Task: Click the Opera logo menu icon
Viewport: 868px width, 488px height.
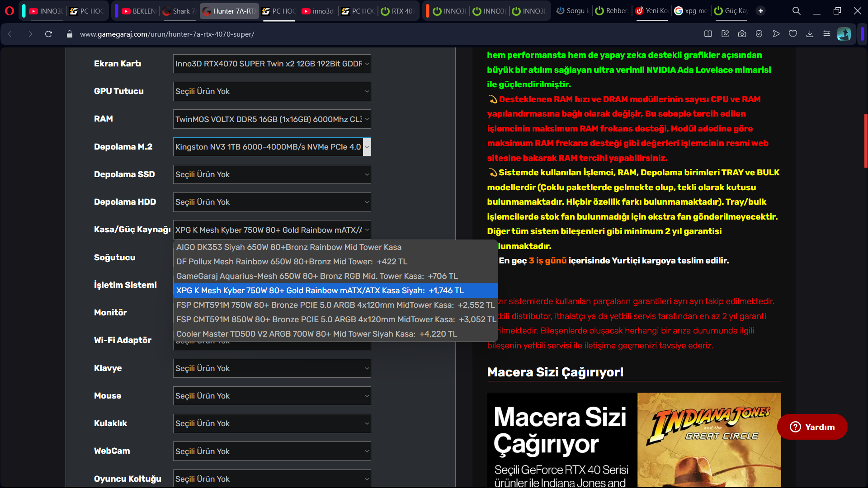Action: click(9, 11)
